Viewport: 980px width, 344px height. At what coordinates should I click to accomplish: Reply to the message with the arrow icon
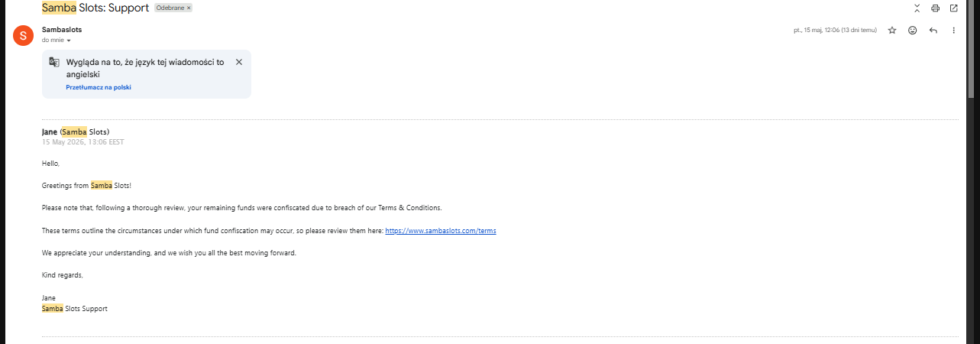click(933, 31)
